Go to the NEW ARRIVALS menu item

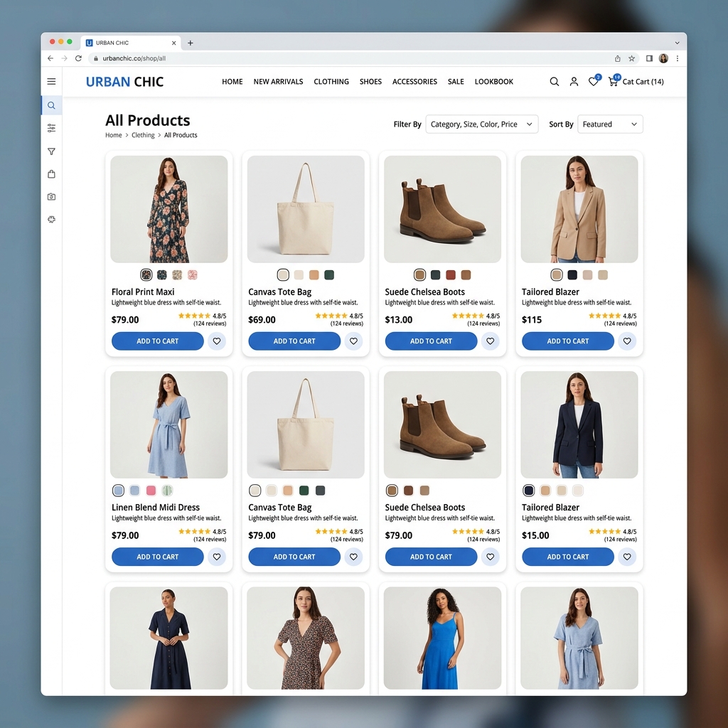click(278, 82)
